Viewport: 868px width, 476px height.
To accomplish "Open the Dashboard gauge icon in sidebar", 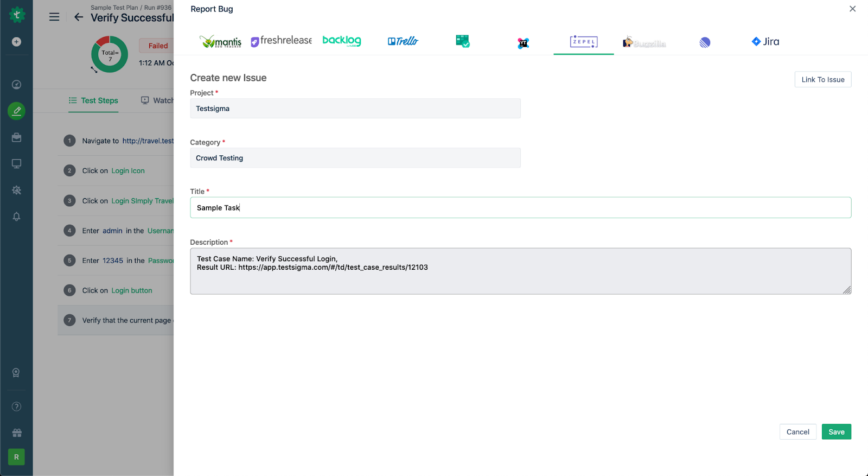I will point(16,85).
